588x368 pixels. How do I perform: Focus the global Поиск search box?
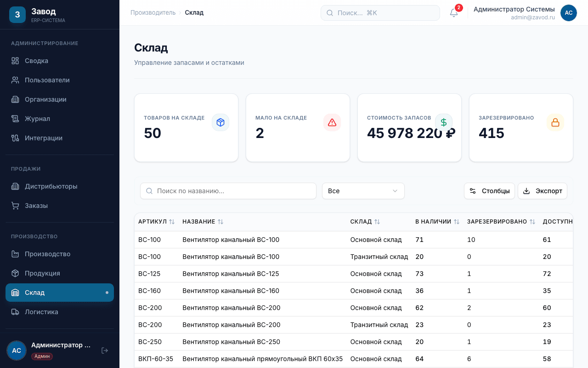(380, 13)
